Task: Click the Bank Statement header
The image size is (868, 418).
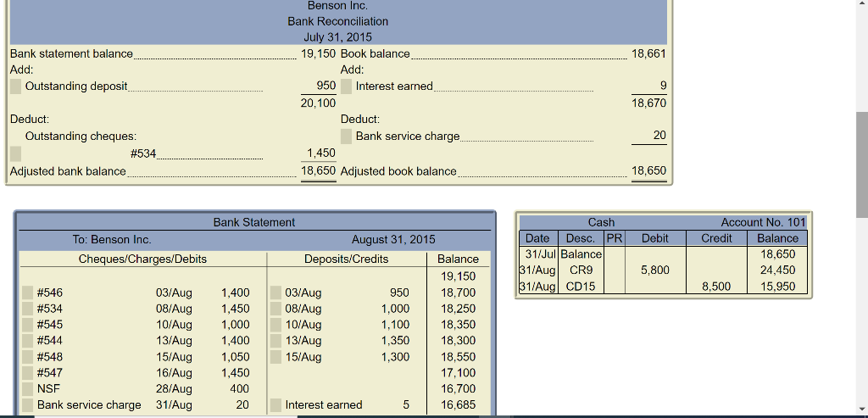Action: (x=254, y=222)
